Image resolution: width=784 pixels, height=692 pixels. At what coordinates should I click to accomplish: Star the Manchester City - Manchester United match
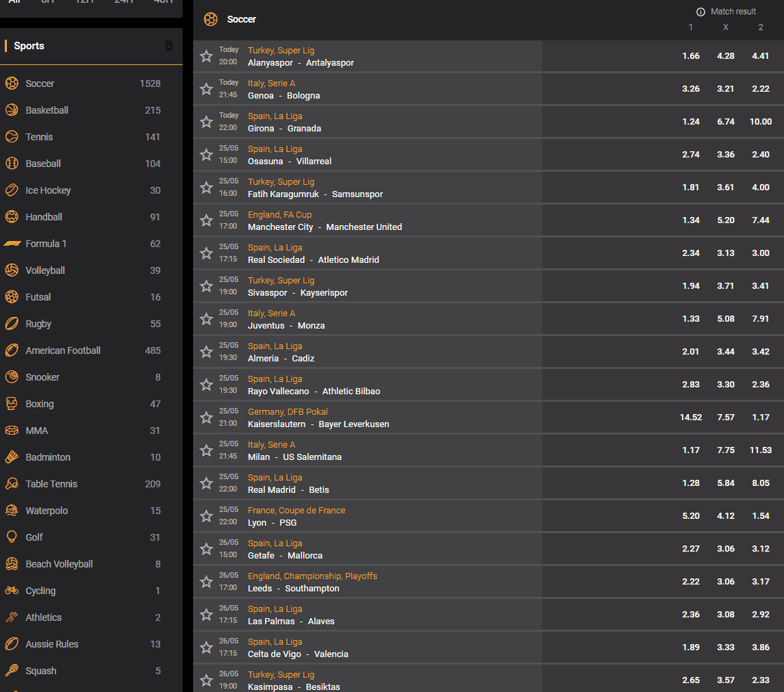point(206,220)
